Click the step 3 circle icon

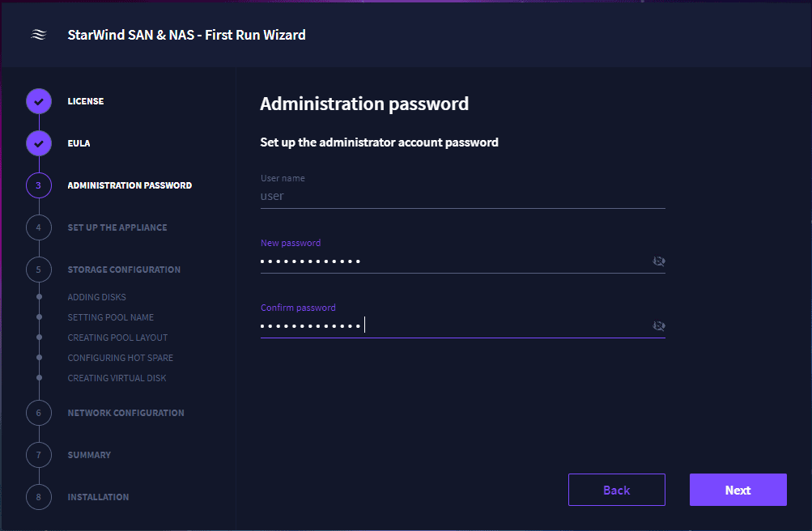pos(39,185)
